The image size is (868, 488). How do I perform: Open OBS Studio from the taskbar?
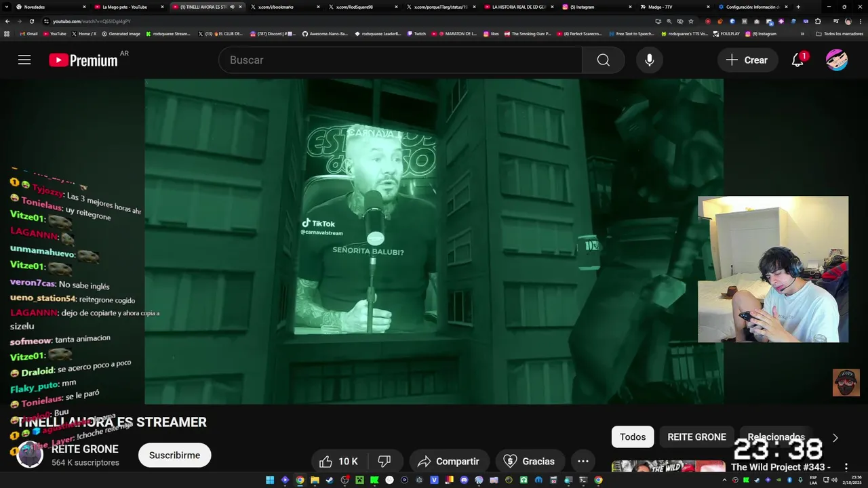tap(344, 480)
